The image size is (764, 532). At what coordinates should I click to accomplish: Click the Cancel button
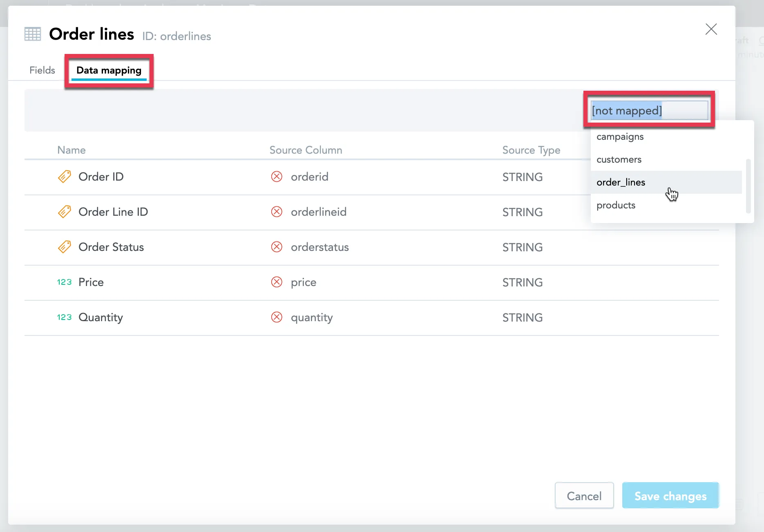(x=584, y=496)
